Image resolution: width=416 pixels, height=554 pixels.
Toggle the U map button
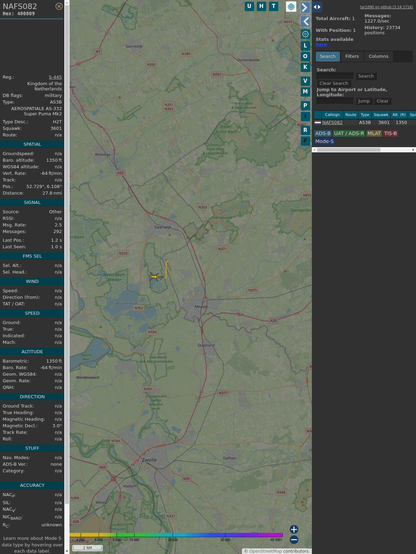249,6
